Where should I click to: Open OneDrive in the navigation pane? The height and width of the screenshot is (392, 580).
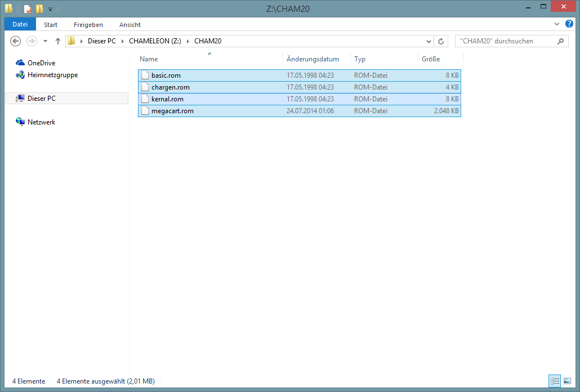point(41,63)
